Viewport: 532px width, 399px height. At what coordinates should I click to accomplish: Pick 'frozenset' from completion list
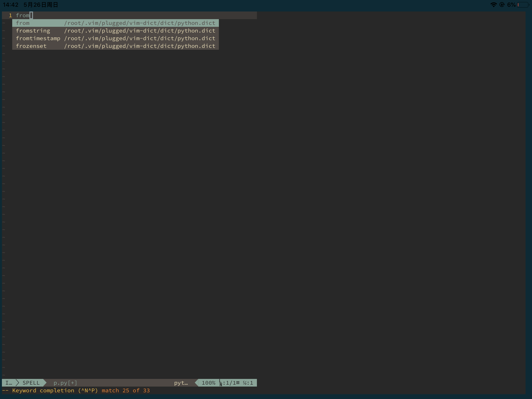31,46
